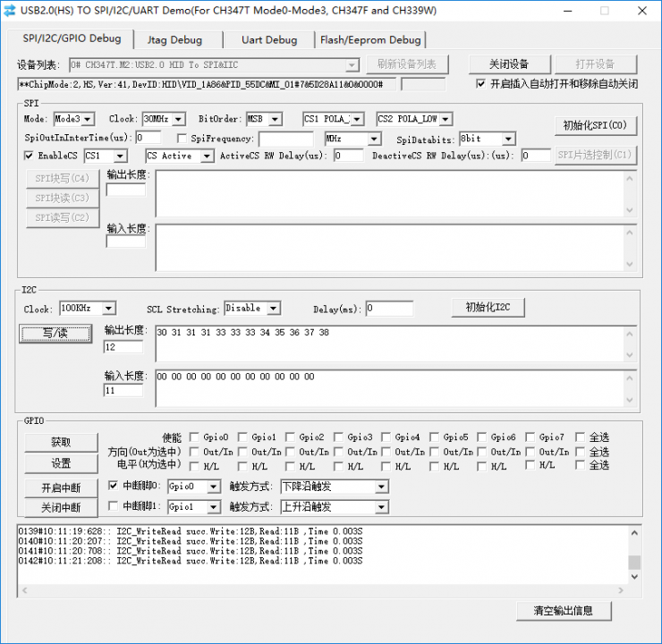Open SPI Mode dropdown showing Mode3
The height and width of the screenshot is (644, 662).
coord(74,119)
